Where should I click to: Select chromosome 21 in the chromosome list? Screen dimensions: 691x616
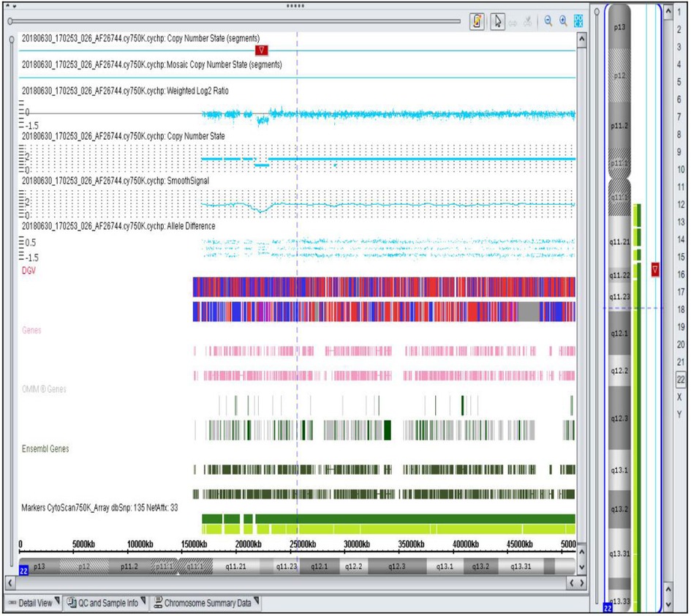(x=681, y=361)
